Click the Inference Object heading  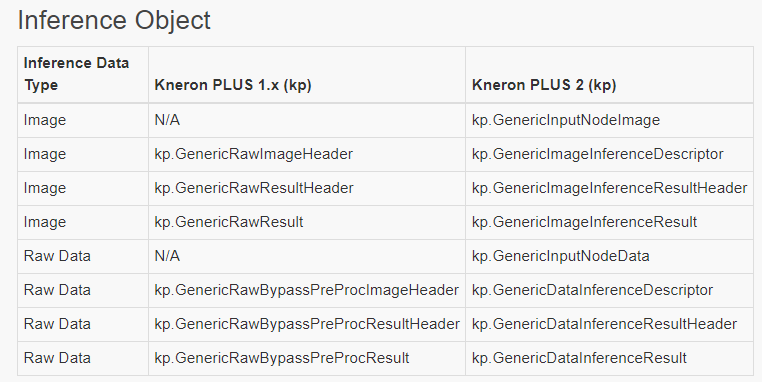pyautogui.click(x=114, y=21)
